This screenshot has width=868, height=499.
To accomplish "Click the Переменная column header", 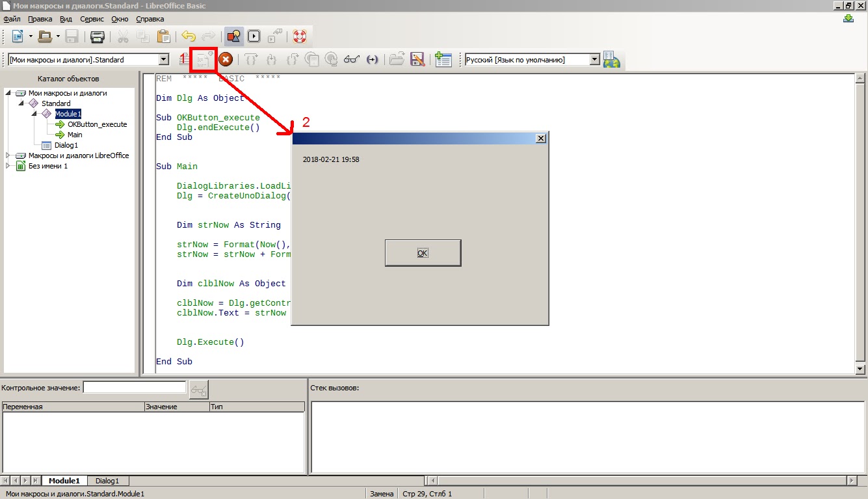I will point(73,407).
